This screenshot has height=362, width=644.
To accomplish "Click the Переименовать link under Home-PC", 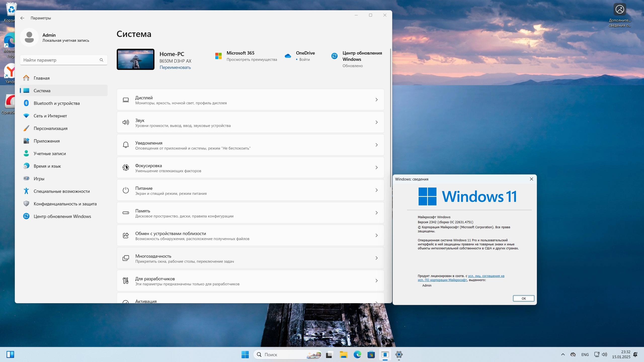I will pos(175,67).
